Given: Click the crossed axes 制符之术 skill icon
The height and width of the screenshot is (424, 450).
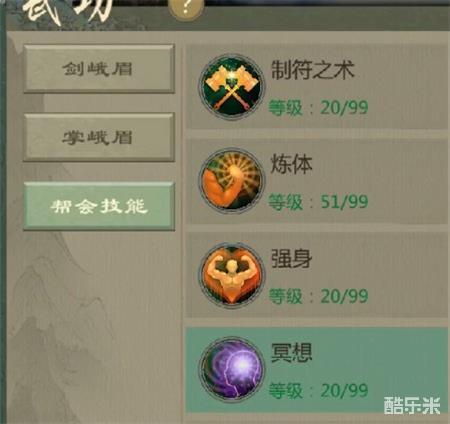Looking at the screenshot, I should pos(232,87).
